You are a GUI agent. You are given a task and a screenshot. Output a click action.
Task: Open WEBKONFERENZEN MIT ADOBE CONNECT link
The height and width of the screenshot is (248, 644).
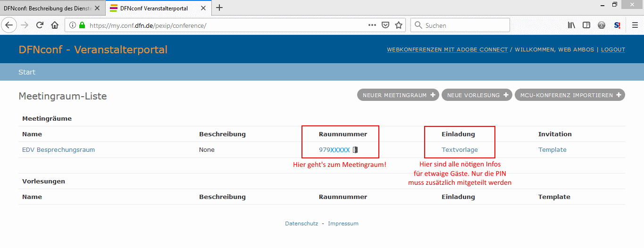(447, 50)
